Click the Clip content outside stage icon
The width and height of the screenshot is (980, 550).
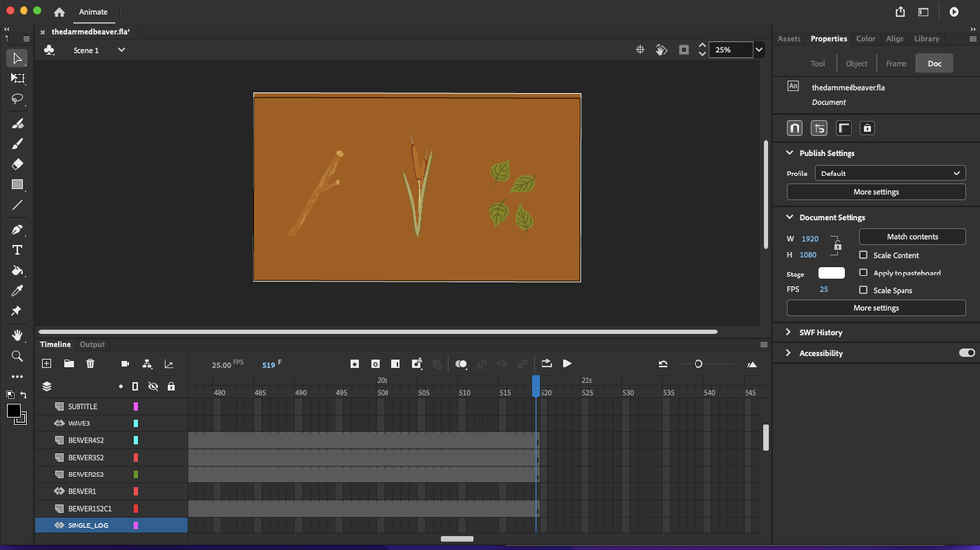(684, 50)
